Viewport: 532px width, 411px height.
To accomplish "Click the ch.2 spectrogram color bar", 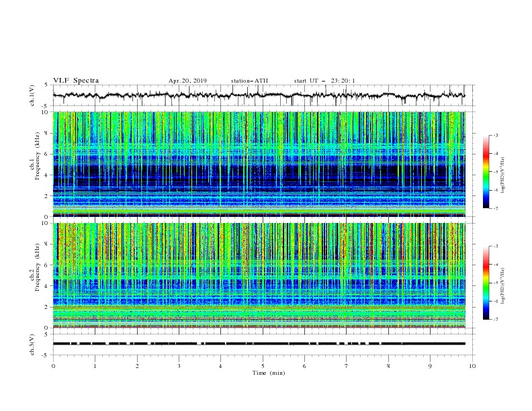I will pyautogui.click(x=486, y=283).
